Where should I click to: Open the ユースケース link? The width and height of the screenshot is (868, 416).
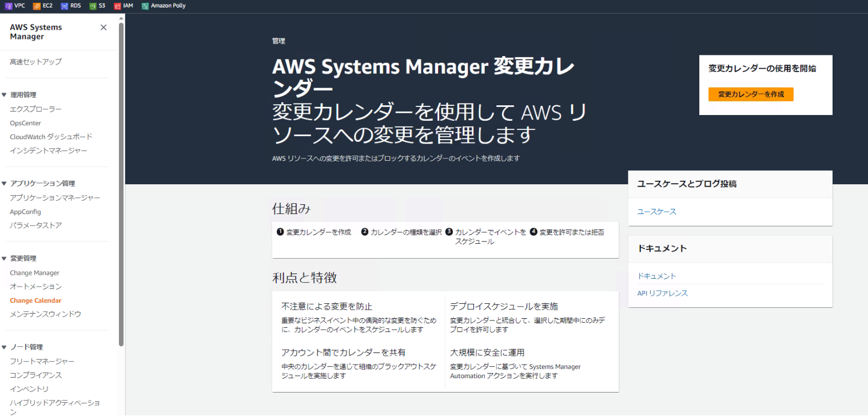[x=656, y=212]
